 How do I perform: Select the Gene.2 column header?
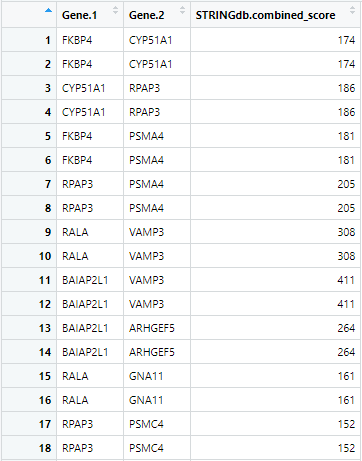pyautogui.click(x=146, y=15)
